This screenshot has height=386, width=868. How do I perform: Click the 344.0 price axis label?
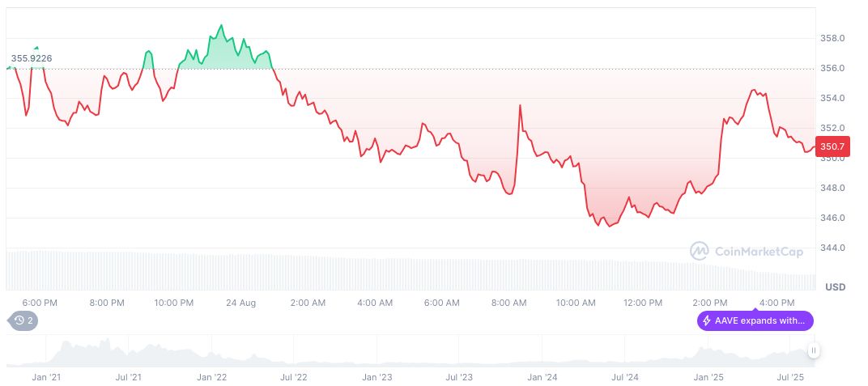point(832,248)
